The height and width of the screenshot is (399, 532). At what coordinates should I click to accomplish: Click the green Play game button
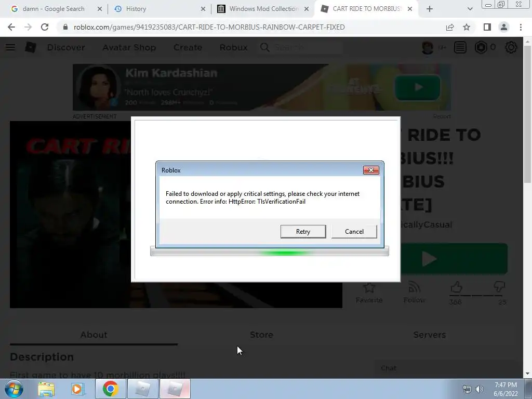click(x=454, y=259)
